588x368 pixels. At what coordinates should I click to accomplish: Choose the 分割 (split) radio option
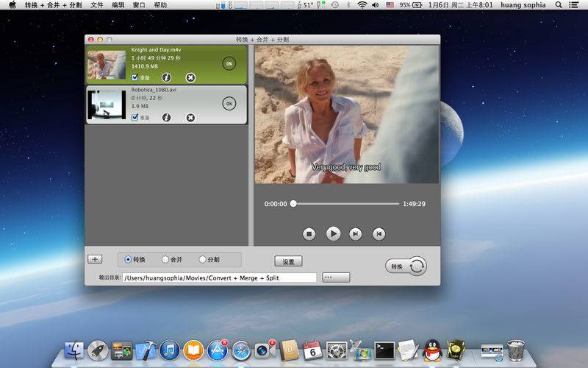(x=203, y=259)
